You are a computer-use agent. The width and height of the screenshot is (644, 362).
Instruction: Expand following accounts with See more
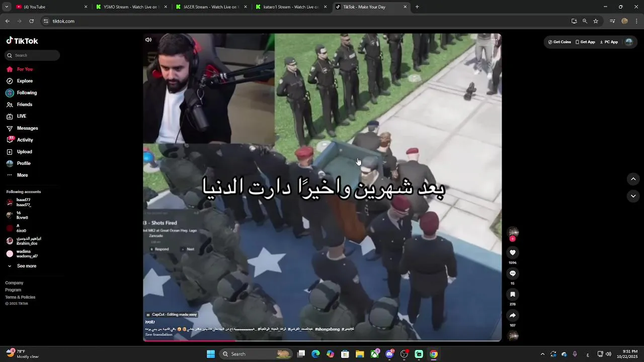pyautogui.click(x=22, y=266)
